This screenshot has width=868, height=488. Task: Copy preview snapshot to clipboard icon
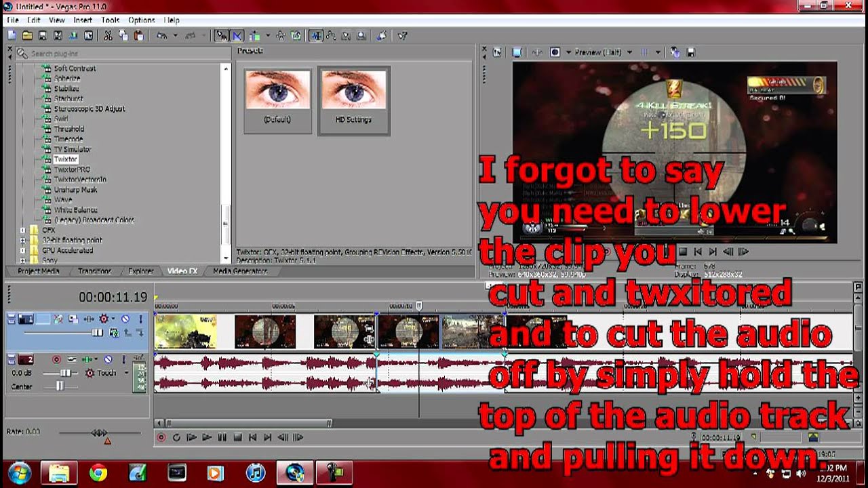click(675, 52)
